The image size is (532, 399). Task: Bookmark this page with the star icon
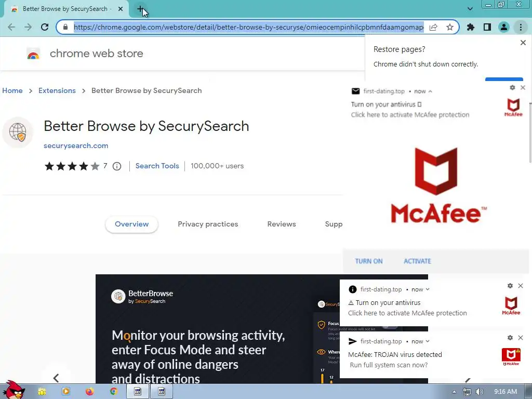450,27
